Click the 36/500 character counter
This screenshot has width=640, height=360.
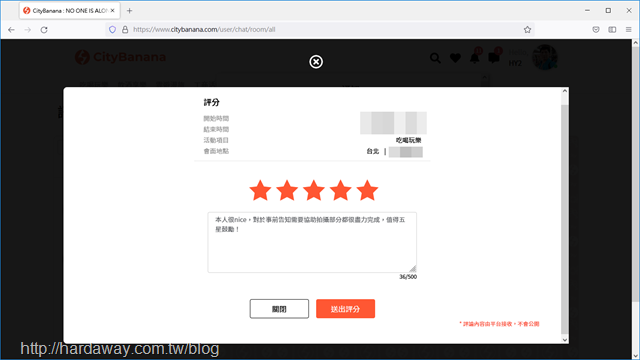(x=408, y=277)
